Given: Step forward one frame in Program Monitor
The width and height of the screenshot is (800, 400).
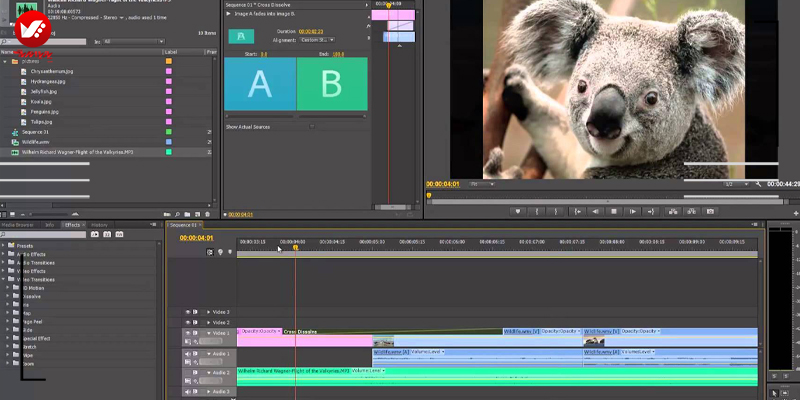Looking at the screenshot, I should click(633, 211).
